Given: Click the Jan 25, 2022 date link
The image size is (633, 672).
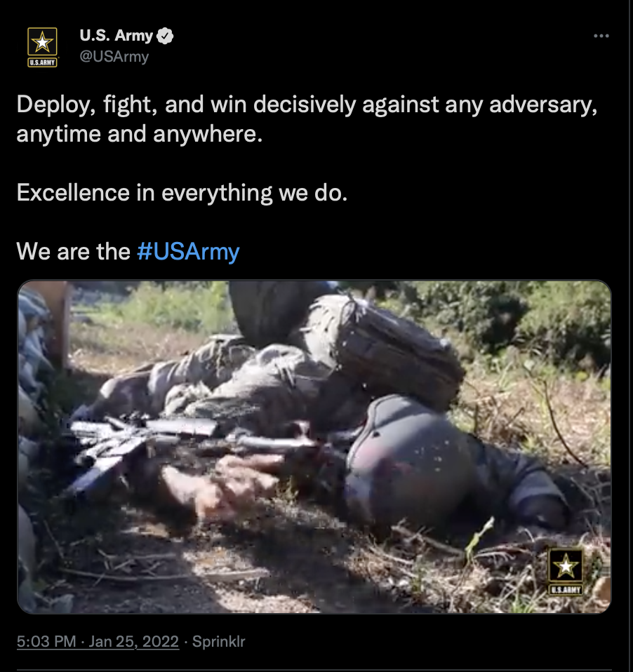Looking at the screenshot, I should pyautogui.click(x=134, y=642).
